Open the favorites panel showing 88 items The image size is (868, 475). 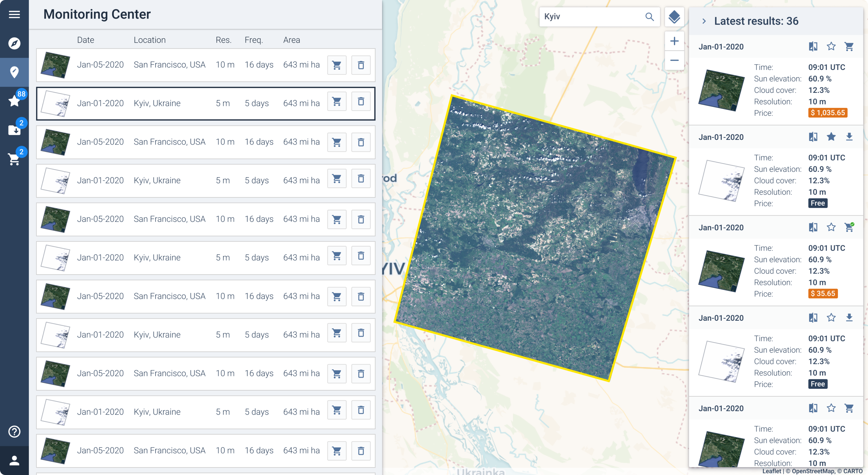(x=15, y=100)
